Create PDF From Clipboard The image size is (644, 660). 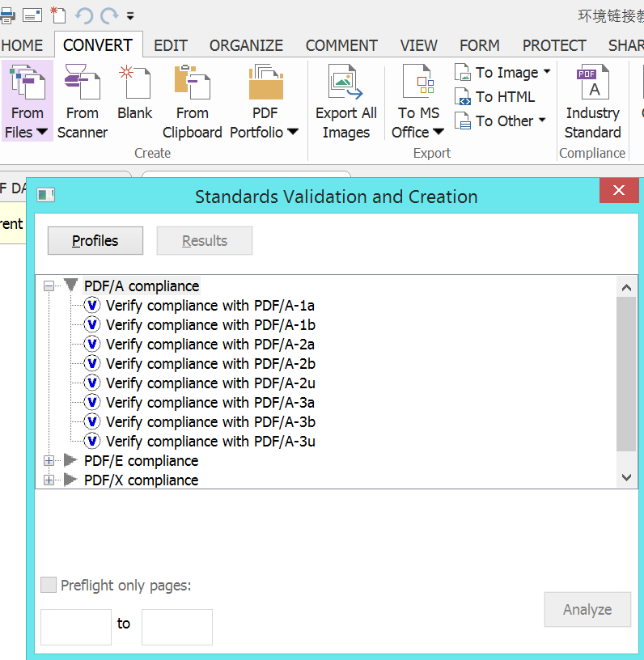193,101
